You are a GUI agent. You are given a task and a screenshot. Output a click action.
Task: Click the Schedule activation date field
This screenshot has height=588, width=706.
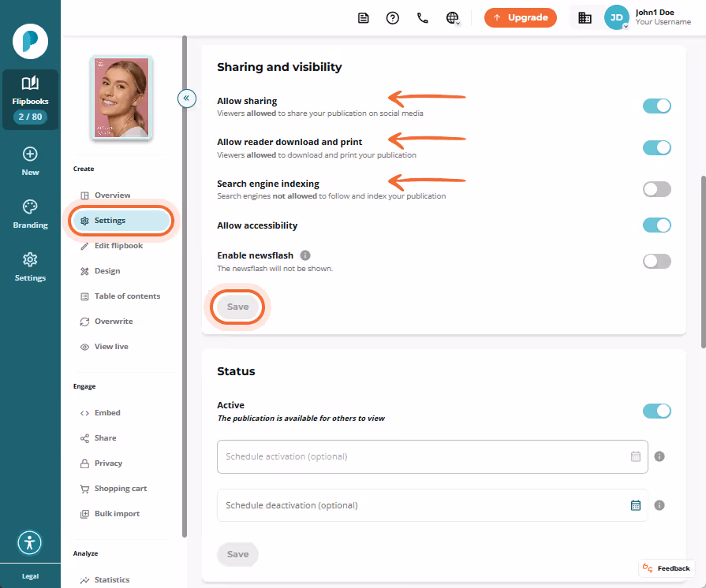tap(432, 456)
